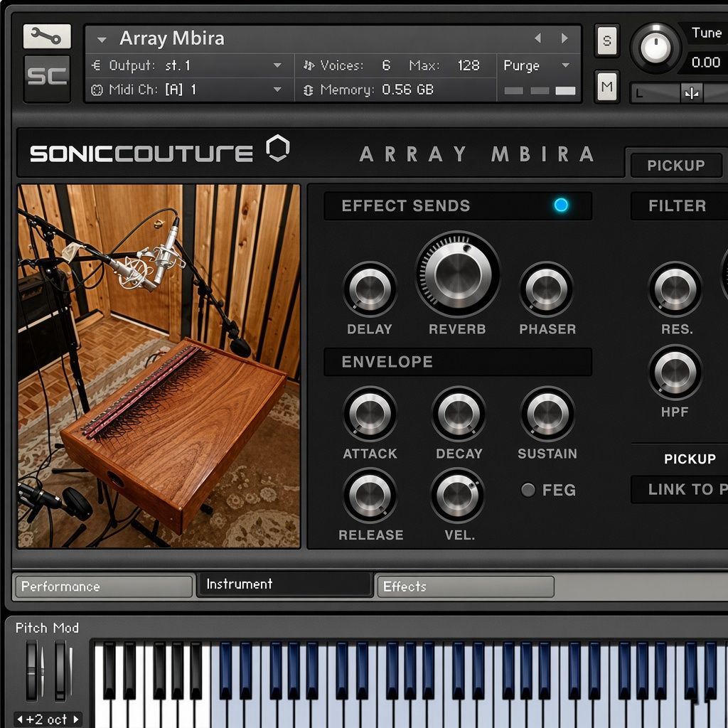Click the mod wheel
Image resolution: width=728 pixels, height=728 pixels.
pos(60,670)
